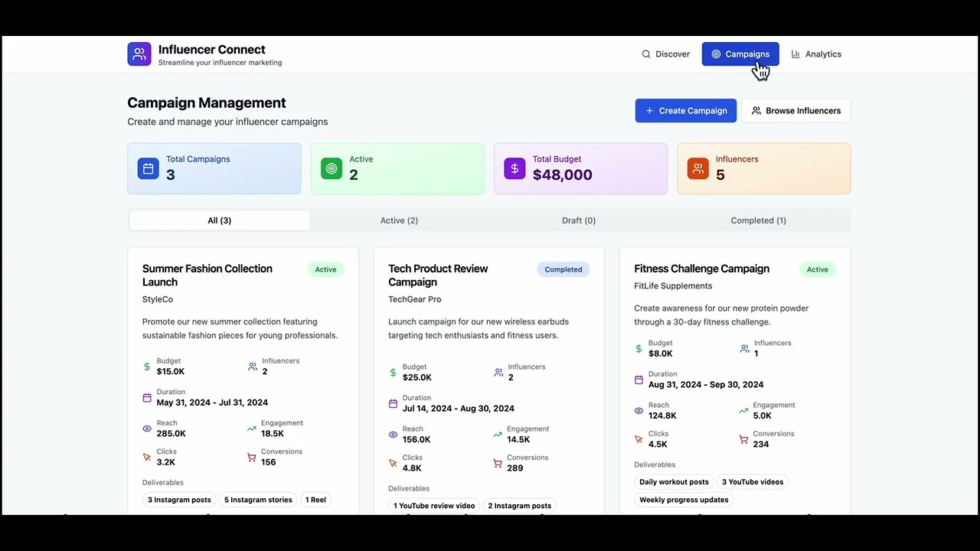Click the Jul 14, 2024 - Aug 30, 2024 duration
Viewport: 980px width, 551px height.
coord(459,409)
